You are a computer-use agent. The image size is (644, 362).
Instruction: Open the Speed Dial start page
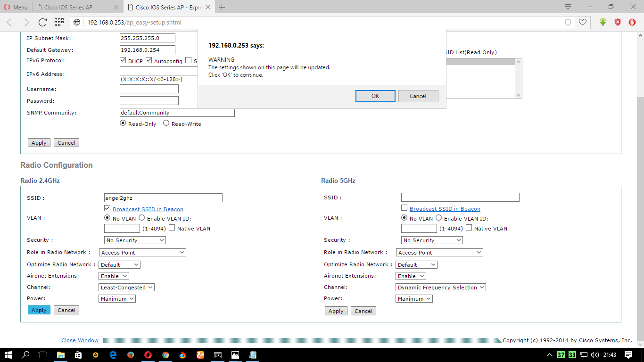pyautogui.click(x=59, y=22)
